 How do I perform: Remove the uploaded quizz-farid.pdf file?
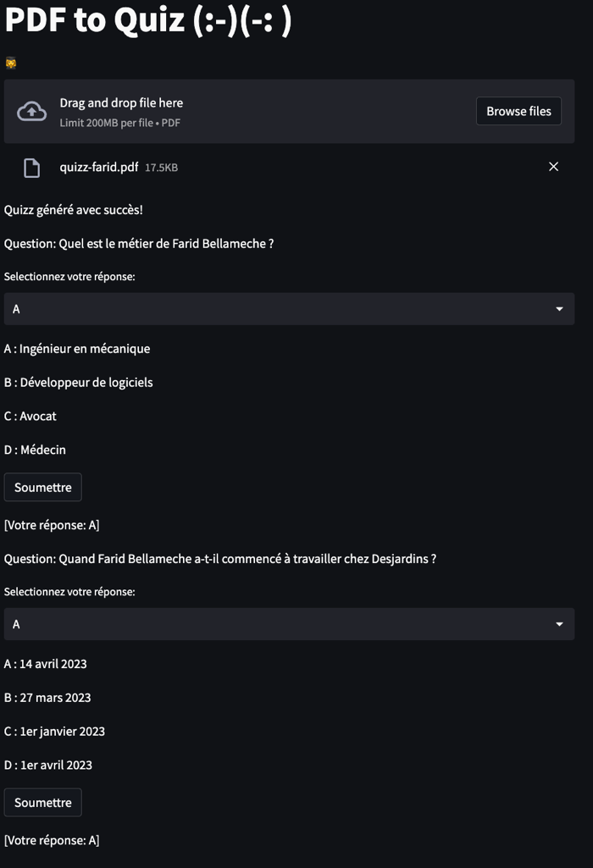[x=553, y=167]
